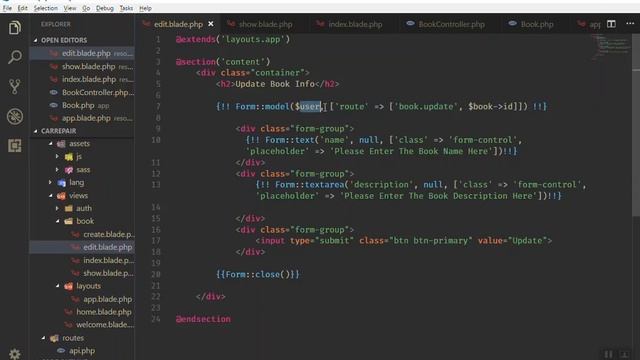Image resolution: width=640 pixels, height=360 pixels.
Task: Collapse the CARREPAIR project section
Action: coord(58,131)
